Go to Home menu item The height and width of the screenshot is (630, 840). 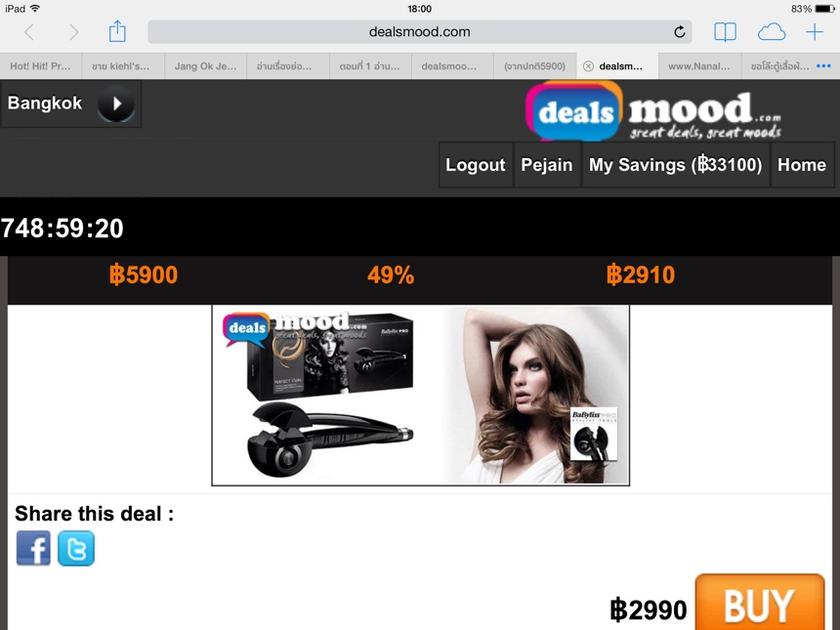pos(802,164)
